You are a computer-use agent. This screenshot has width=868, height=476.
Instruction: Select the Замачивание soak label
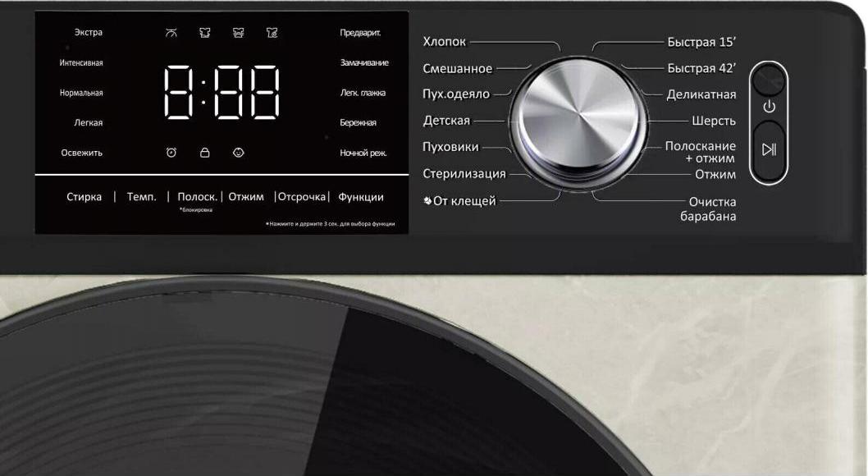(x=364, y=62)
